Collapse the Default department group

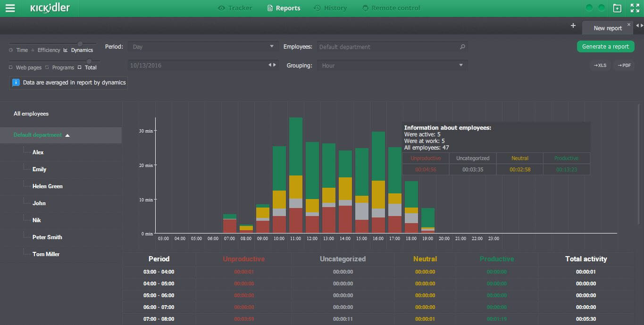coord(67,135)
